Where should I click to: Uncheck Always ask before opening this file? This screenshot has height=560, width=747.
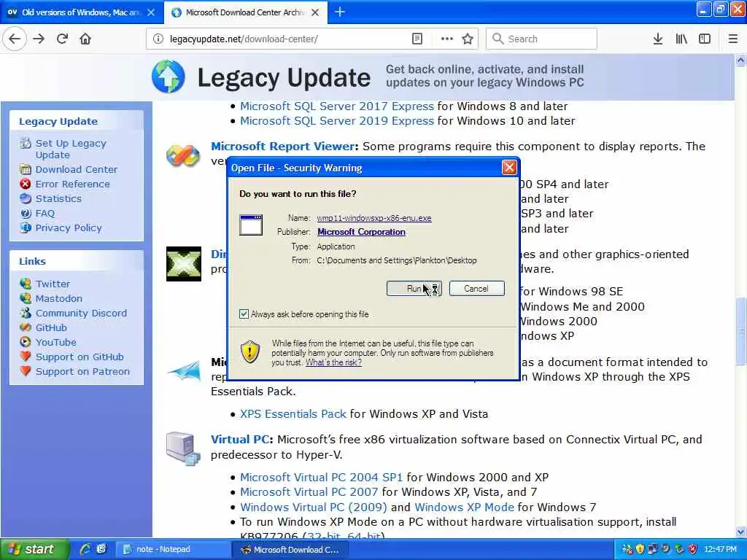click(x=244, y=314)
